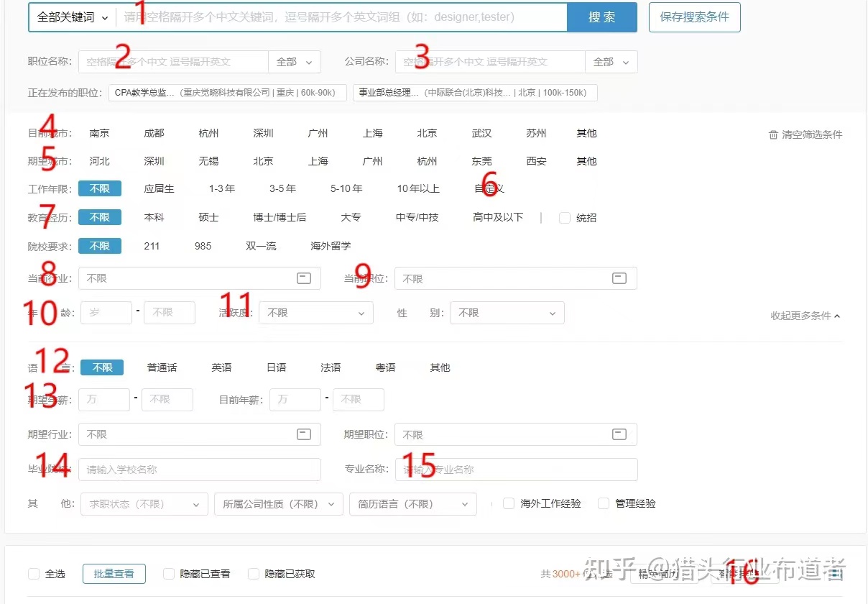868x604 pixels.
Task: Choose 3-5年 work experience option
Action: point(282,188)
